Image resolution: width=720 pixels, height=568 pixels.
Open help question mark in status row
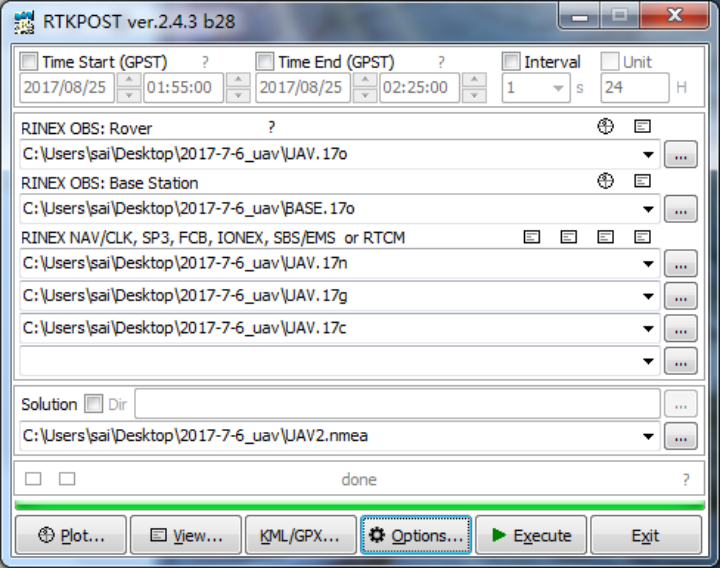click(686, 480)
